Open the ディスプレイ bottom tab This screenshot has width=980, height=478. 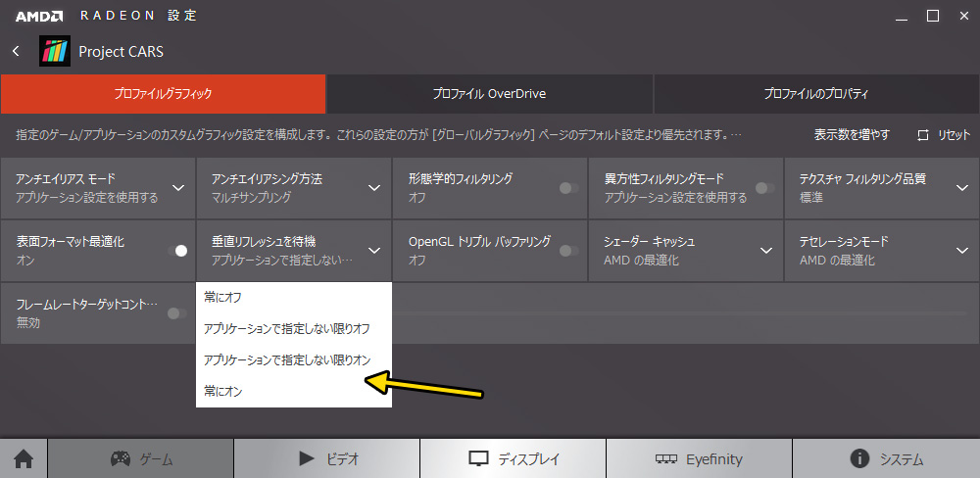pyautogui.click(x=514, y=459)
